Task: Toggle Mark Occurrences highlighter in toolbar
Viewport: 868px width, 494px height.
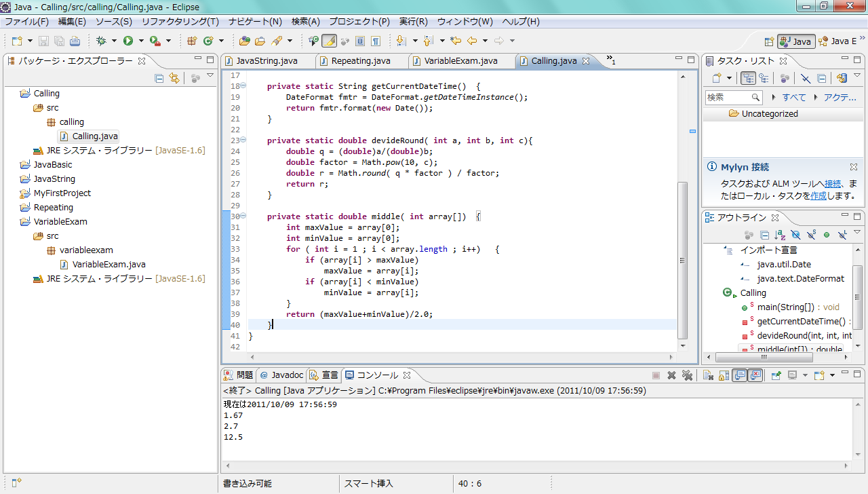Action: click(x=329, y=41)
